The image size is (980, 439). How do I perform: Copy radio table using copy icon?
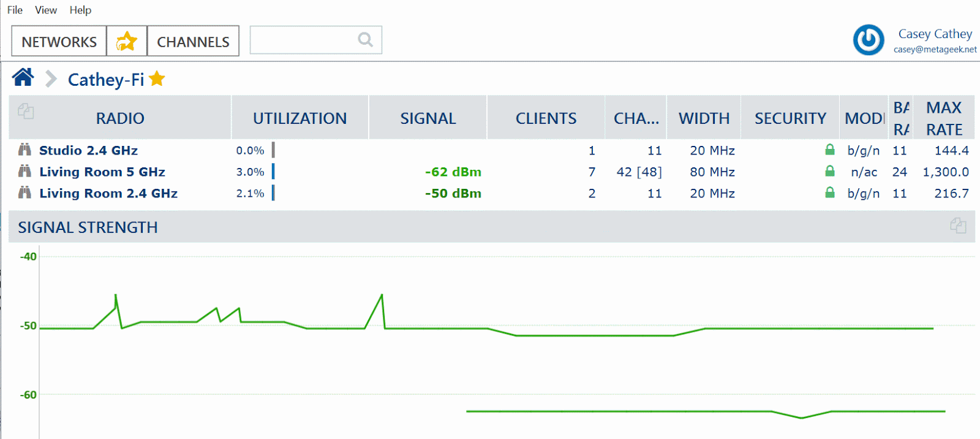[x=26, y=111]
